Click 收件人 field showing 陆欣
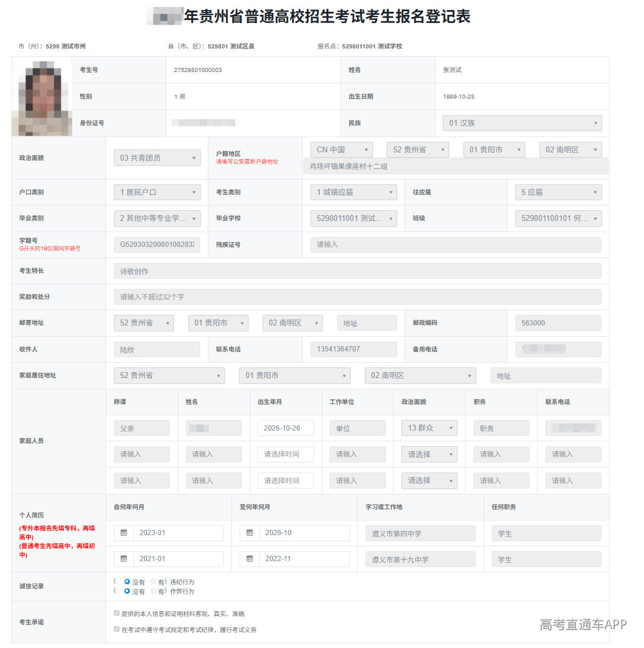This screenshot has height=648, width=644. coord(157,349)
